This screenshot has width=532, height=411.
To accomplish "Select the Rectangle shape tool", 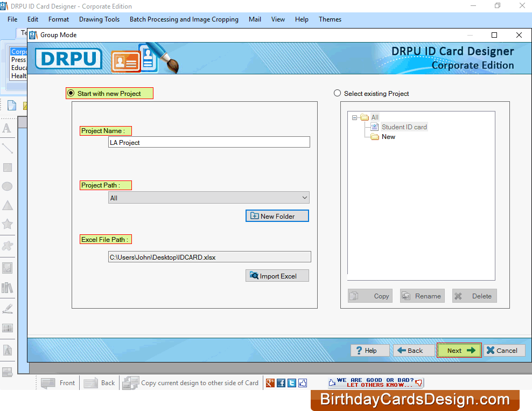I will (7, 168).
